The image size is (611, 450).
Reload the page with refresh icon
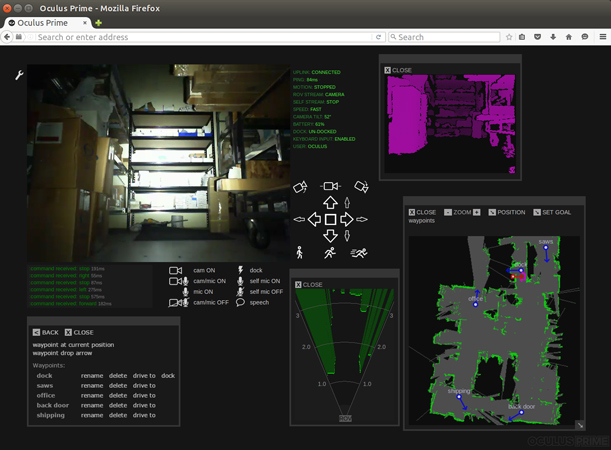(378, 37)
